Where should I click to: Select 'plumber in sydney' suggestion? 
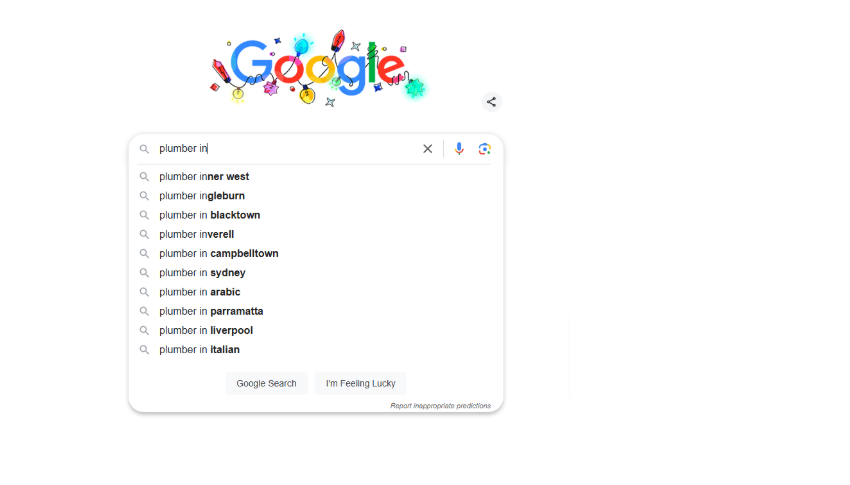tap(202, 273)
